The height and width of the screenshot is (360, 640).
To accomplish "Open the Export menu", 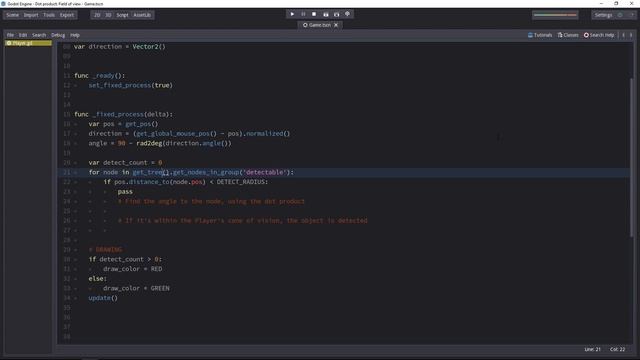I will point(67,15).
